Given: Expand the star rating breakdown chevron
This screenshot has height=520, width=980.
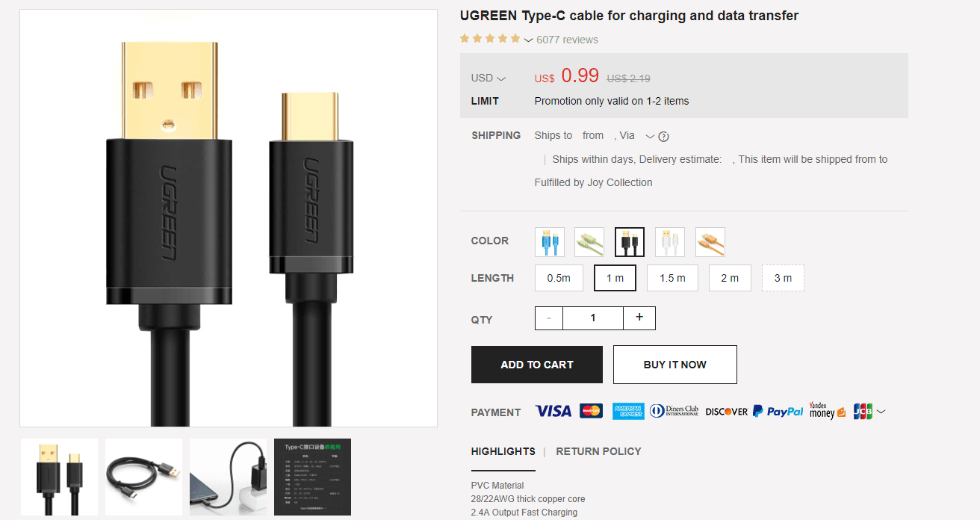Looking at the screenshot, I should coord(528,40).
